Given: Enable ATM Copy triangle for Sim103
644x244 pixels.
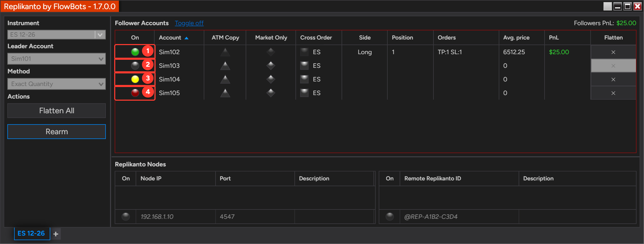Looking at the screenshot, I should pos(225,65).
